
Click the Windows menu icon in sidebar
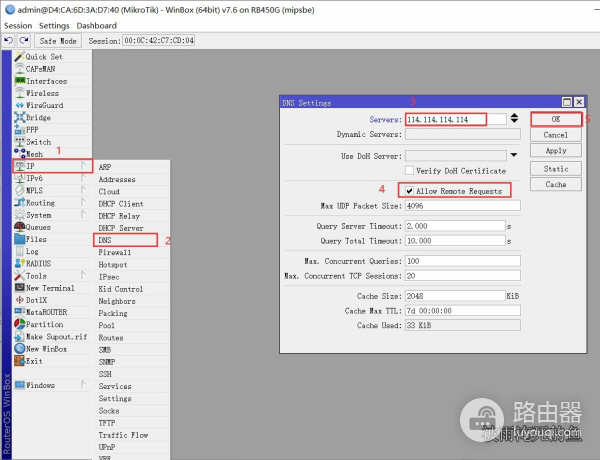tap(20, 385)
